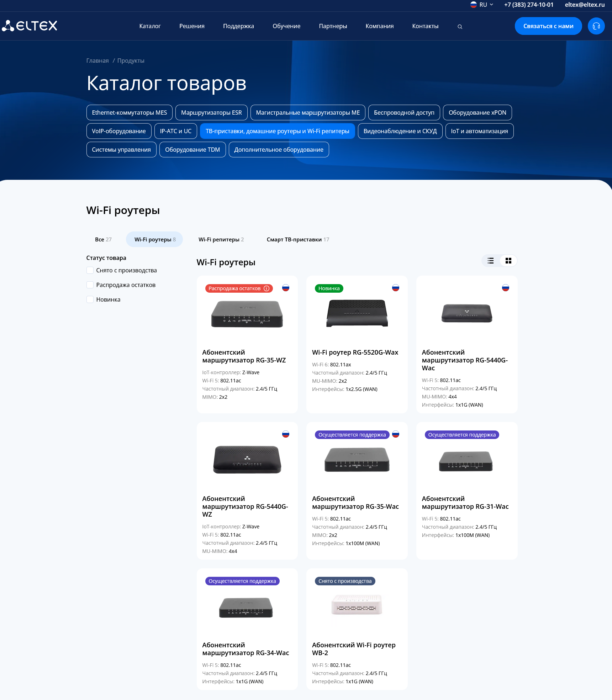Viewport: 612px width, 700px height.
Task: Open Абонентский Wi-Fi роутер WB-2 title
Action: [x=354, y=649]
